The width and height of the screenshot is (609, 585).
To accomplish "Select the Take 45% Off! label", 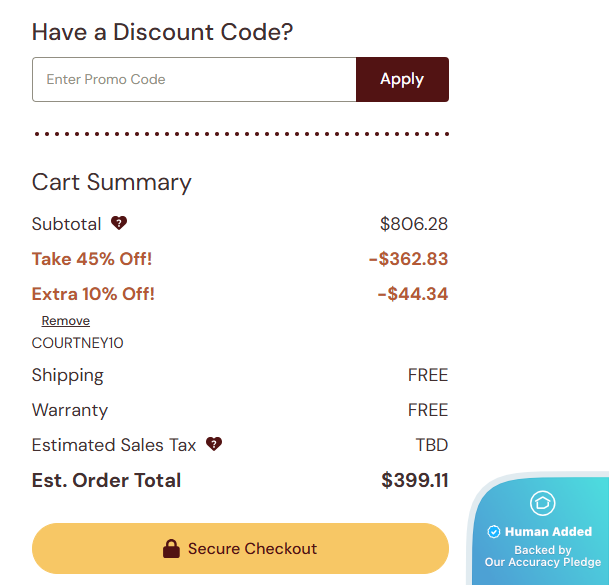I will pyautogui.click(x=92, y=259).
